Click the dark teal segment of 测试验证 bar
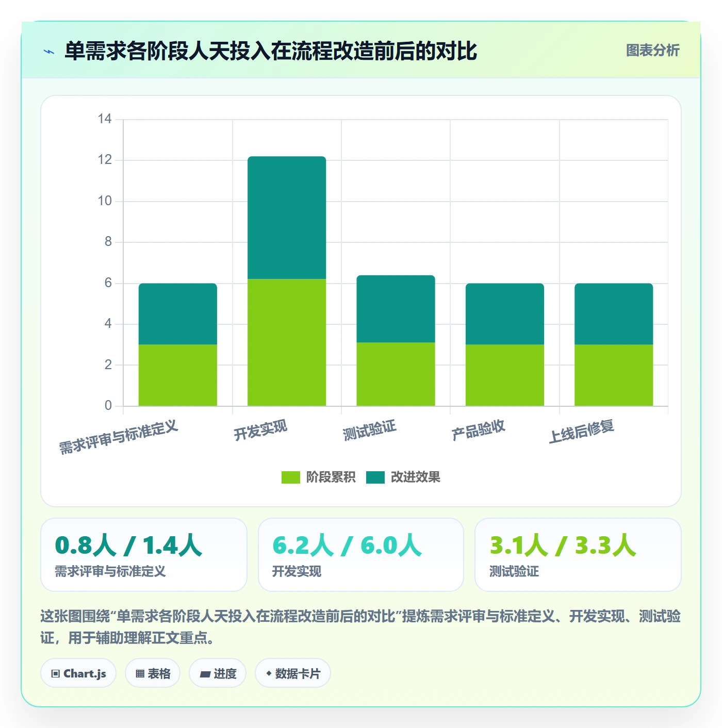Image resolution: width=722 pixels, height=728 pixels. coord(396,309)
